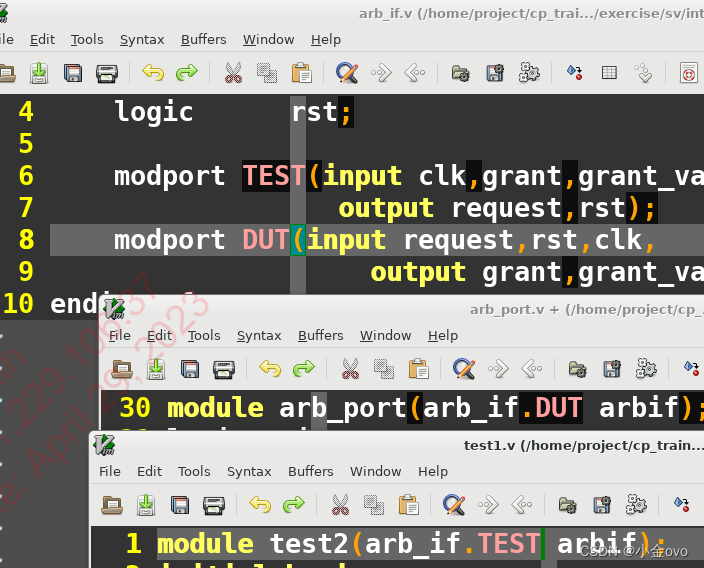This screenshot has width=704, height=568.
Task: Open Window menu in test1.v window
Action: click(x=375, y=471)
